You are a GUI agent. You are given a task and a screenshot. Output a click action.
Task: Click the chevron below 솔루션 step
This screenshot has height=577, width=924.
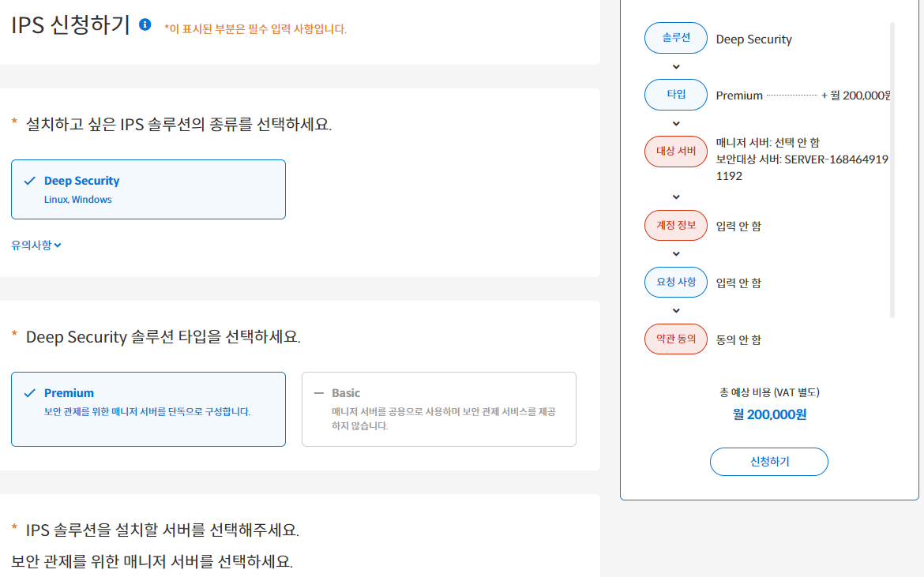click(x=676, y=66)
